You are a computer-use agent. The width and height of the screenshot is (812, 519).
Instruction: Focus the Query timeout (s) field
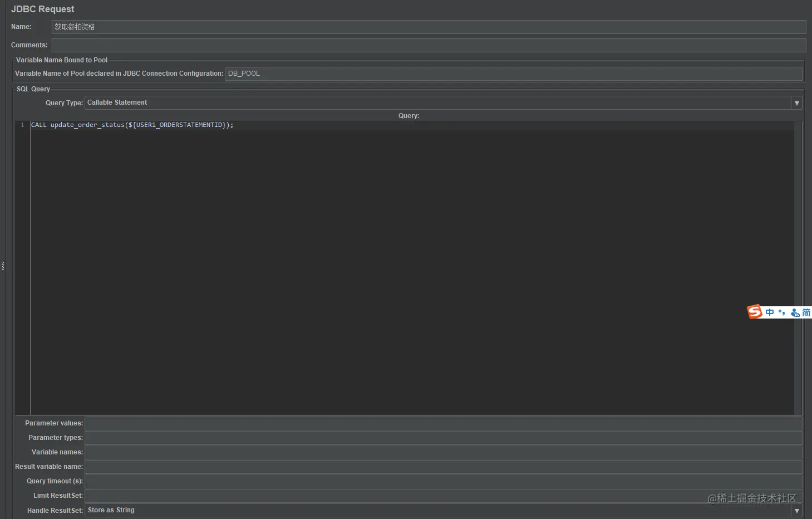(x=444, y=481)
